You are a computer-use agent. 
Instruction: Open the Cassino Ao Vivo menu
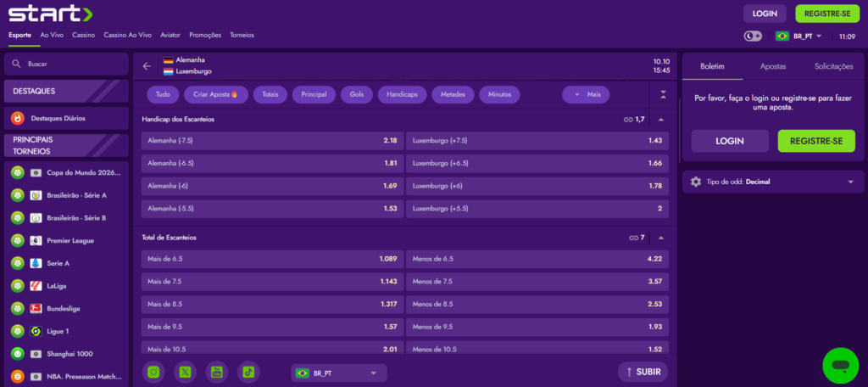[x=127, y=36]
